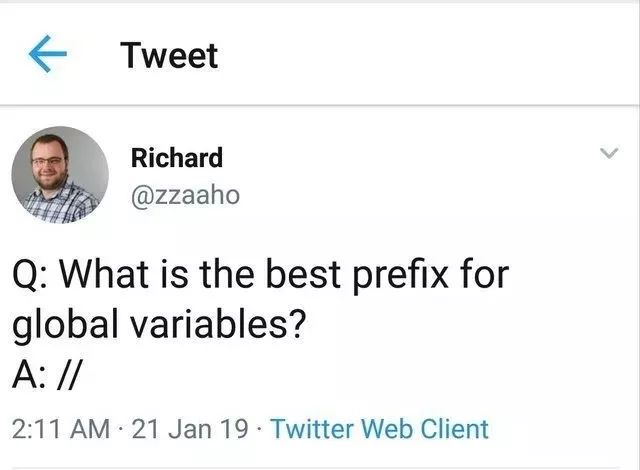Click the word "global" in the tweet
The width and height of the screenshot is (640, 470).
point(59,325)
